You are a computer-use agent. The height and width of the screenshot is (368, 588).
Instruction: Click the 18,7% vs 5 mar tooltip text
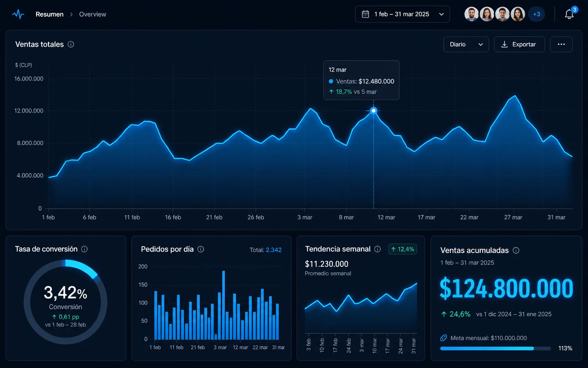click(x=352, y=92)
